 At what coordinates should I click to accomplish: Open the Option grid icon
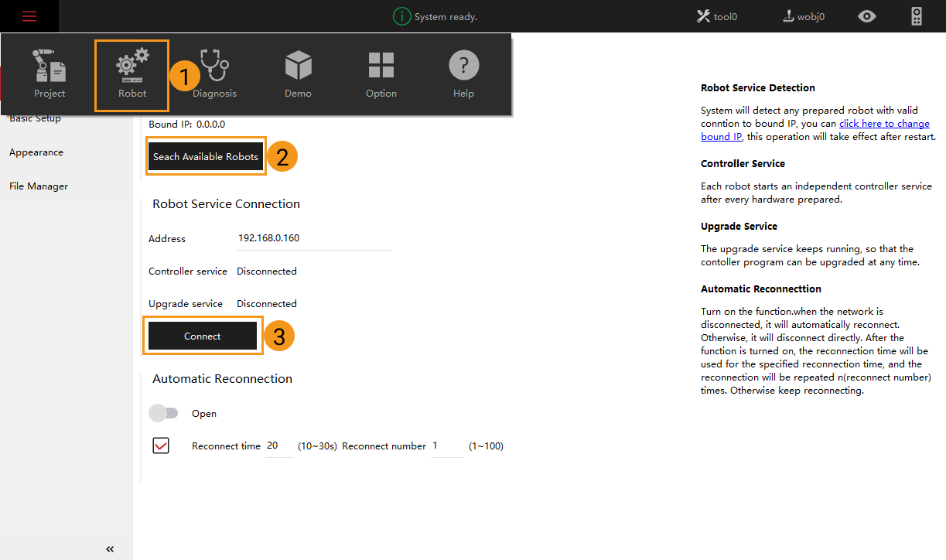381,73
